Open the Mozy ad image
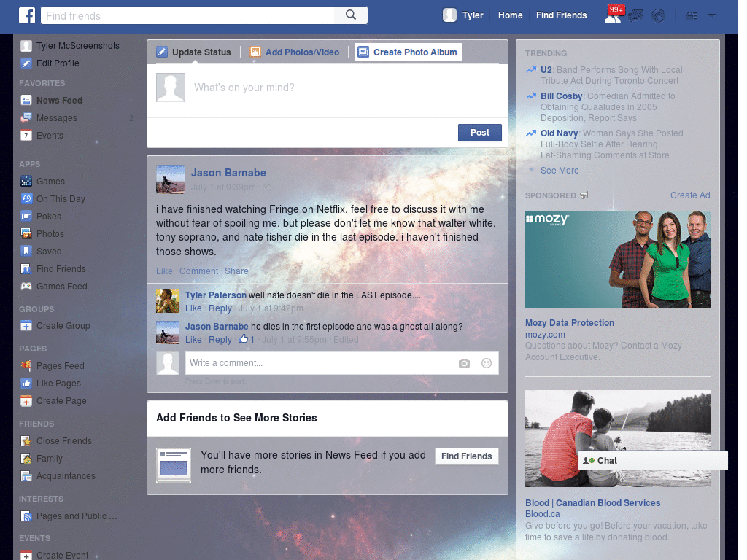Viewport: 747px width, 560px height. tap(617, 259)
